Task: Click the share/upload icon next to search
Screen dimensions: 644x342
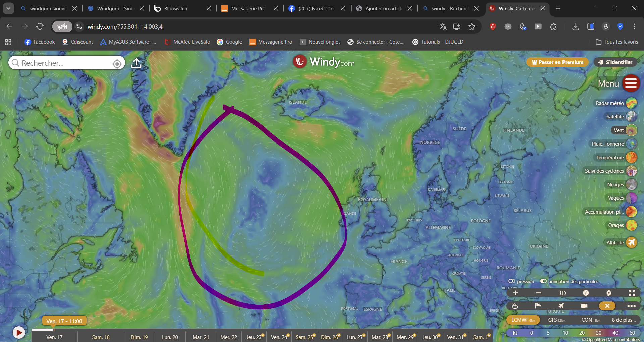Action: [x=136, y=63]
